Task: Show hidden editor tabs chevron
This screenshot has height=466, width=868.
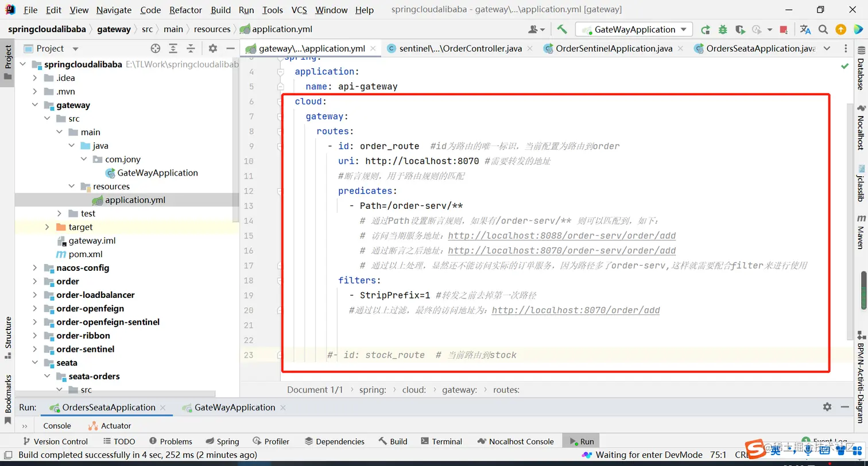Action: pyautogui.click(x=827, y=49)
